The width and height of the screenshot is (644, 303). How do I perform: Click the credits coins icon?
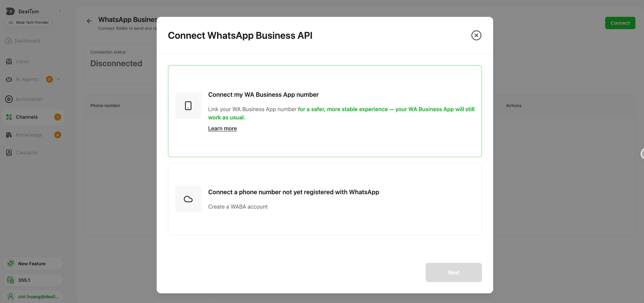(x=11, y=280)
